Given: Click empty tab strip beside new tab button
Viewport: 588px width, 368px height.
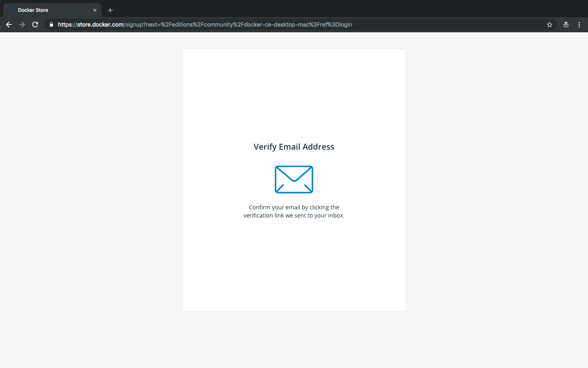Looking at the screenshot, I should (327, 9).
